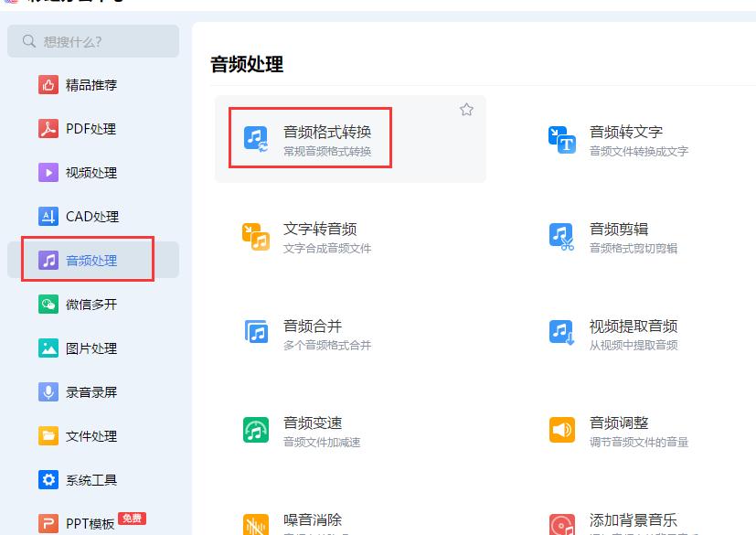Open the PPT模板 free templates section
Screen dimensions: 756x535
pos(55,521)
